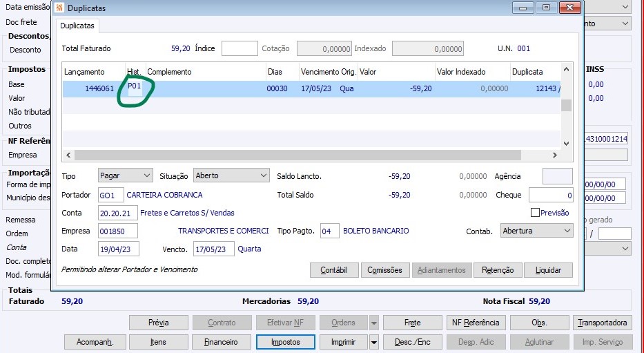Viewport: 644px width, 353px height.
Task: Click the Vencto. field 17/05/23
Action: pos(213,249)
